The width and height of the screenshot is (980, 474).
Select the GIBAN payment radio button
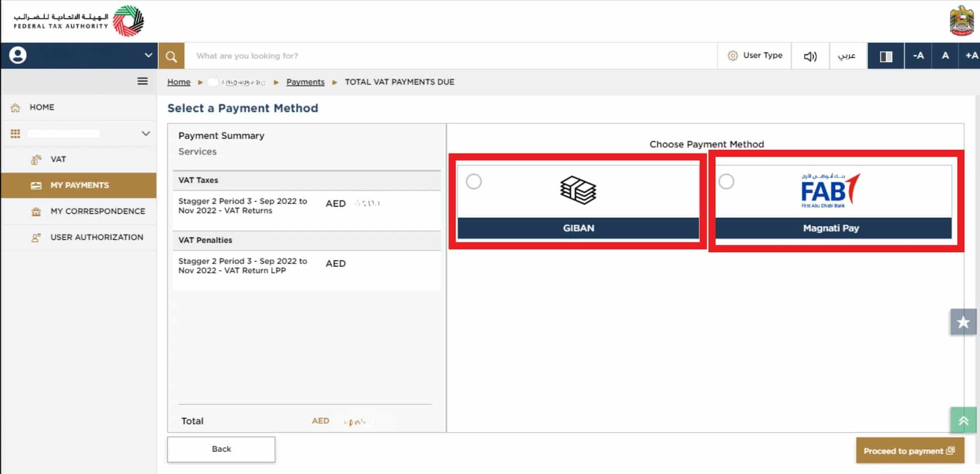click(474, 182)
